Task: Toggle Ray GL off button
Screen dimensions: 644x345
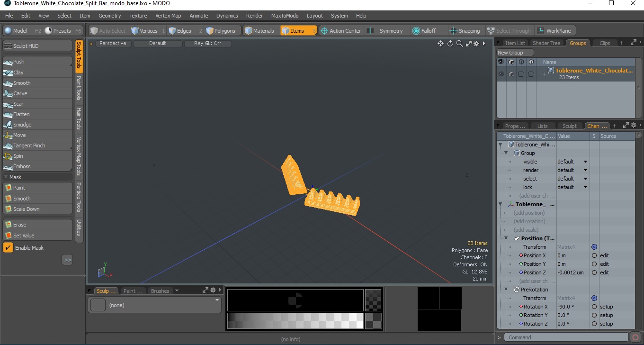Action: 208,43
